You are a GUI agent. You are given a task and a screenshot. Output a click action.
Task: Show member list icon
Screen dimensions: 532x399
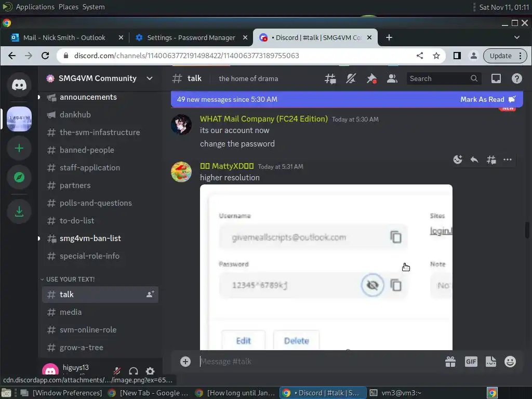coord(392,79)
